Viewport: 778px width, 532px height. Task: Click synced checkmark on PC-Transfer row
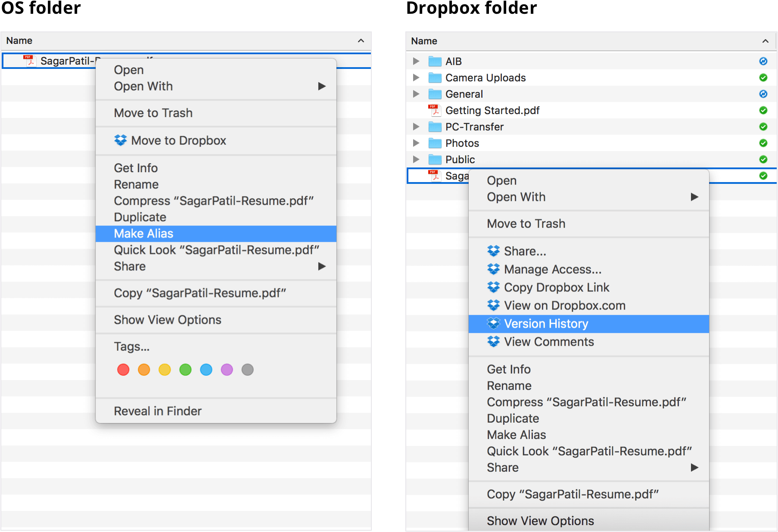[x=763, y=127]
